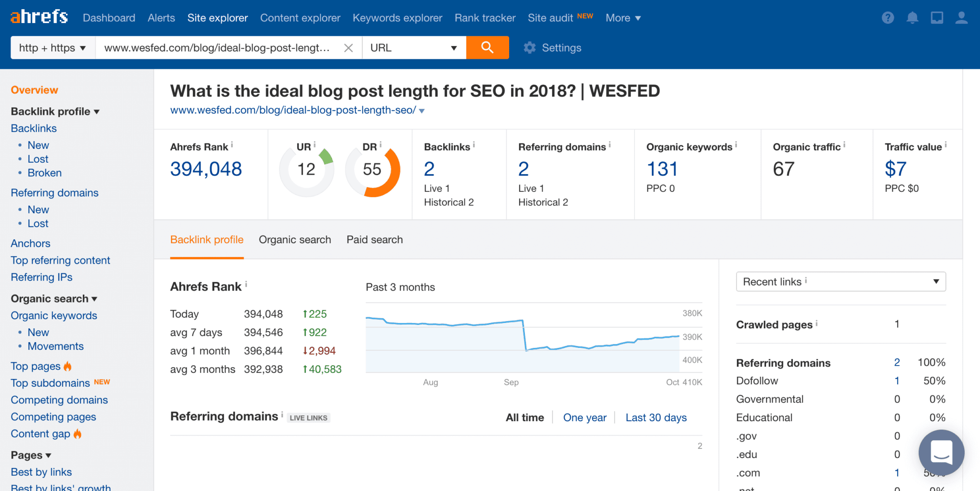Clear the URL field with the X icon
The width and height of the screenshot is (980, 491).
[348, 48]
